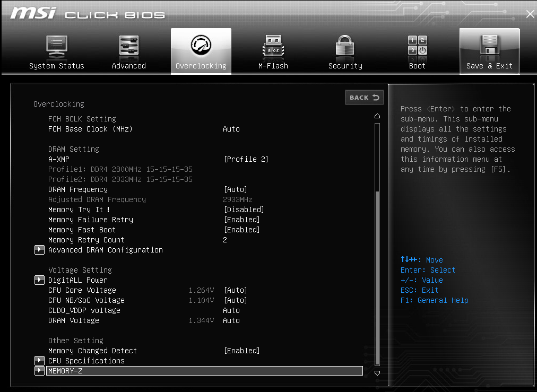Edit FCH Base Clock Auto value

(x=231, y=129)
